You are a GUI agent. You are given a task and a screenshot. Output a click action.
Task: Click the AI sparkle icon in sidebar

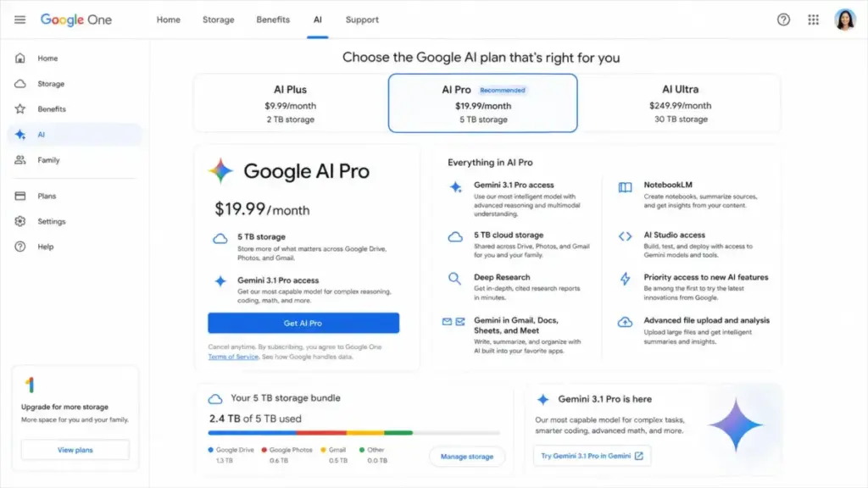pyautogui.click(x=20, y=135)
